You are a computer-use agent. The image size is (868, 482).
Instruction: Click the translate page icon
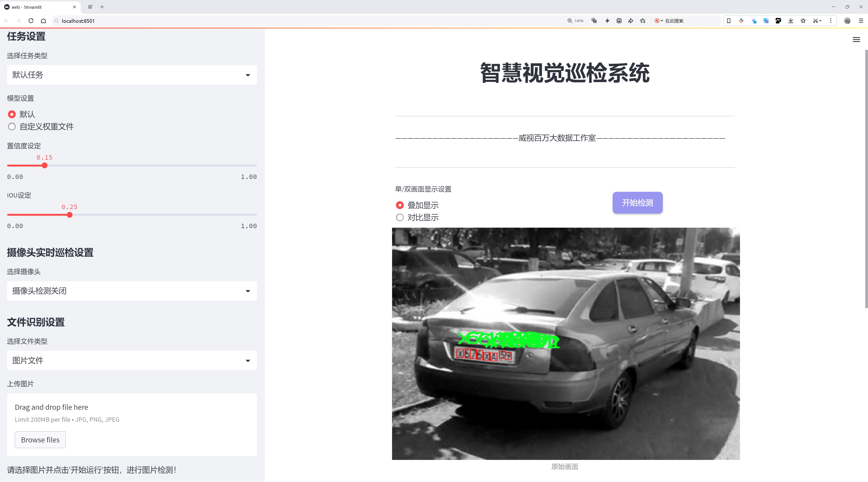(594, 21)
